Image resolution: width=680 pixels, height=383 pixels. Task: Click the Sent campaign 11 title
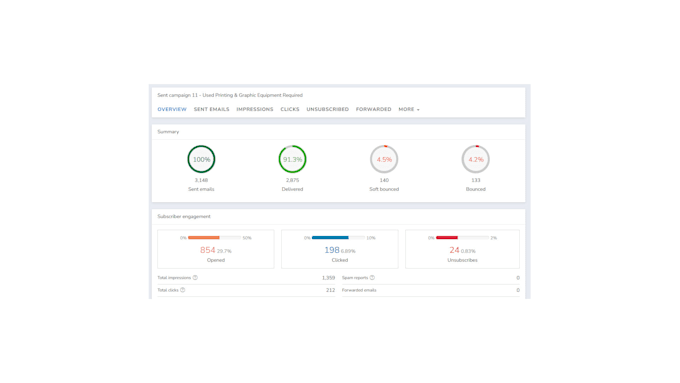[x=230, y=95]
